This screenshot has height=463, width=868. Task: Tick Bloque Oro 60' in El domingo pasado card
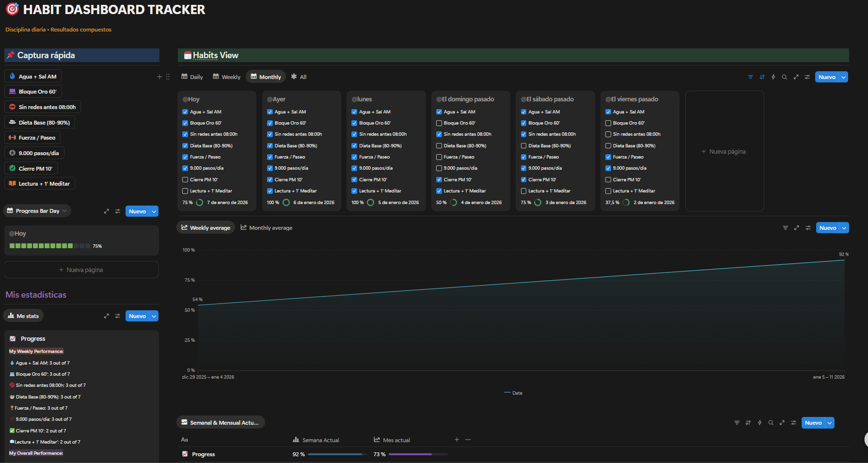tap(439, 123)
